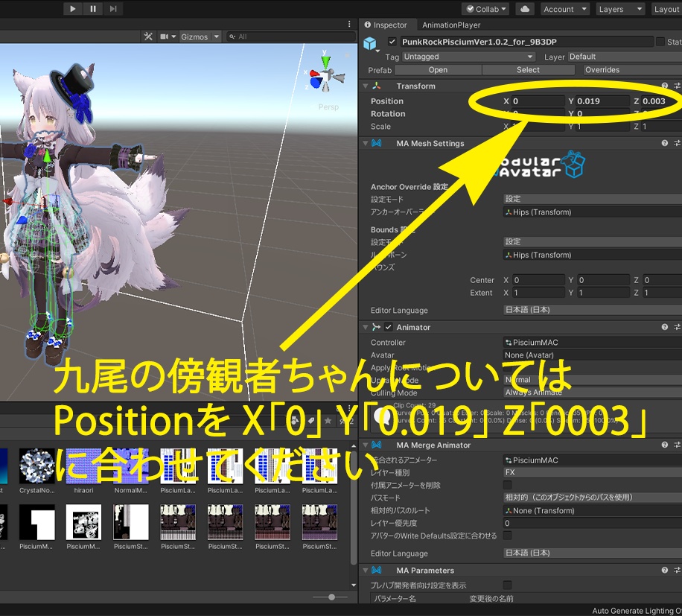
Task: Click the scene orientation gizmo
Action: [x=326, y=75]
